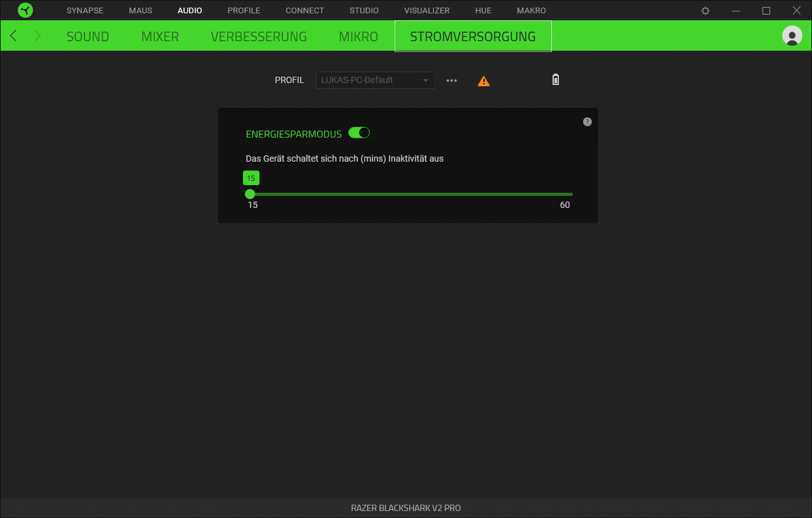812x518 pixels.
Task: Open the profile three-dots options menu
Action: pos(452,81)
